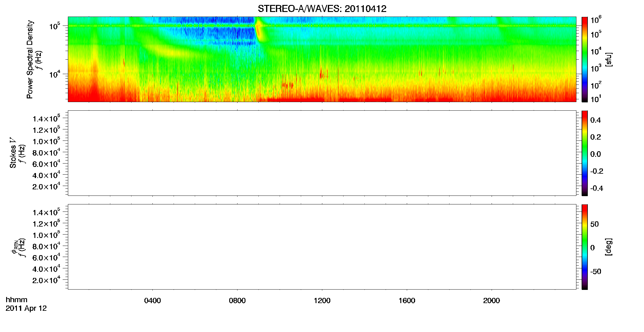Click the Stokes V colorbar
The image size is (644, 332).
pos(585,153)
